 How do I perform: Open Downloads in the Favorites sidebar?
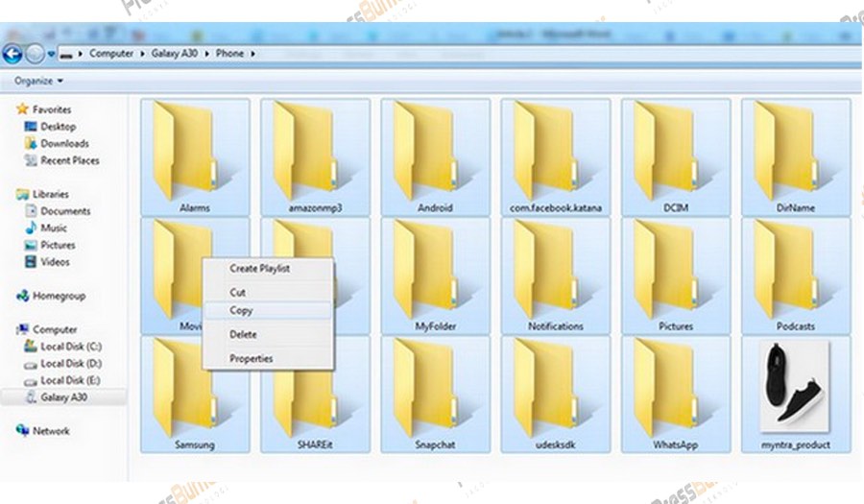(64, 143)
